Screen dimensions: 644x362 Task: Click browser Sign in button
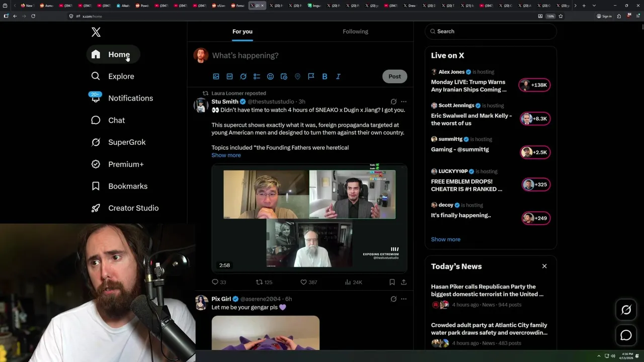click(604, 16)
